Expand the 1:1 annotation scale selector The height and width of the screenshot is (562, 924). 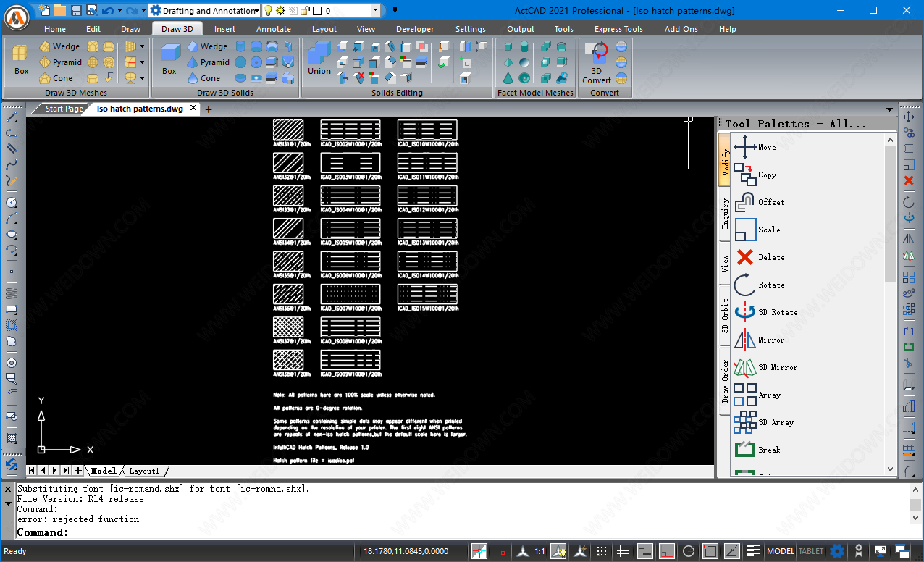click(x=539, y=551)
